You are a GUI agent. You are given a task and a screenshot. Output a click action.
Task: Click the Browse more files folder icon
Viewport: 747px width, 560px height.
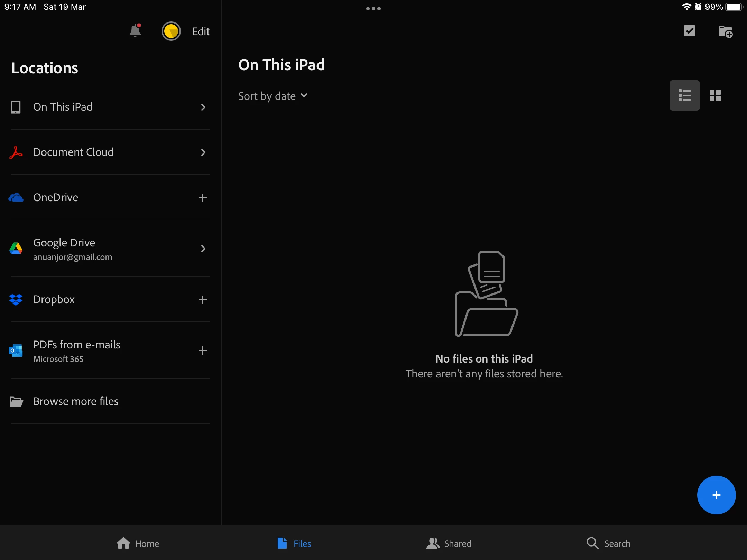[16, 401]
